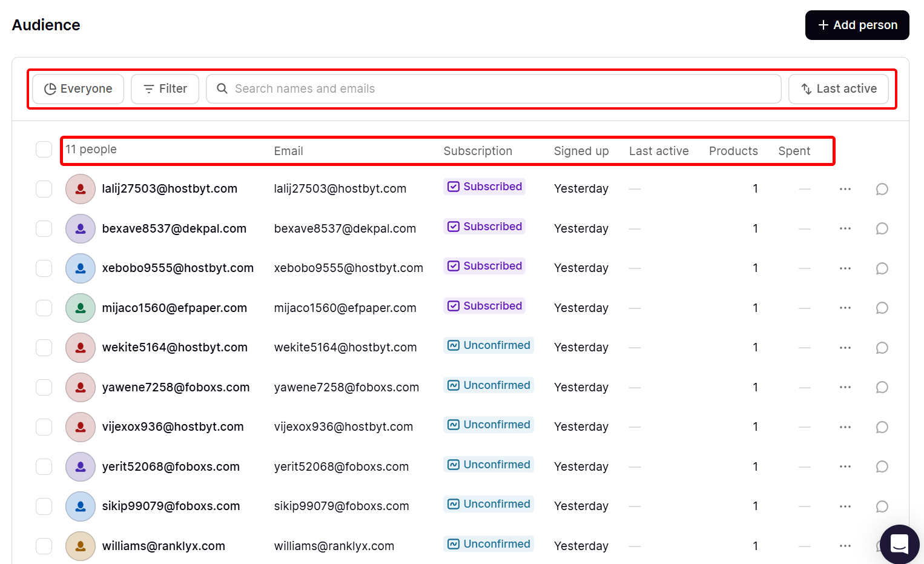
Task: Click message bubble icon for bexave8537@dekpal.com
Action: click(x=882, y=228)
